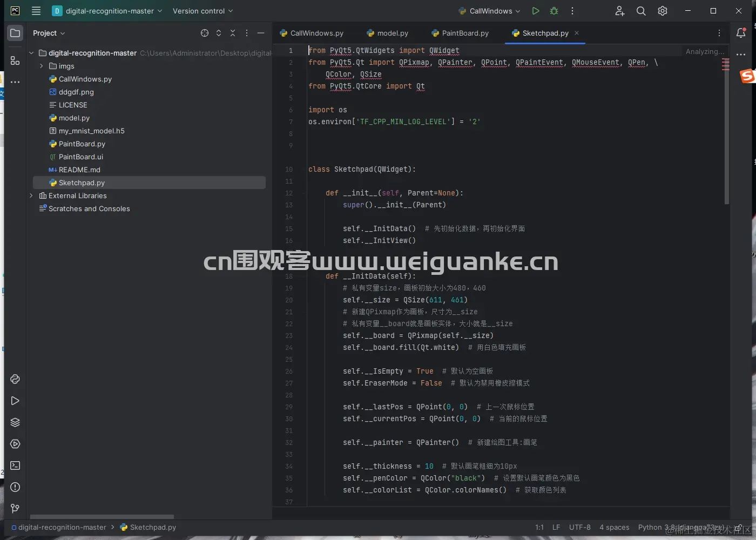The image size is (756, 540).
Task: Open the CallWindows run configuration dropdown
Action: point(489,11)
